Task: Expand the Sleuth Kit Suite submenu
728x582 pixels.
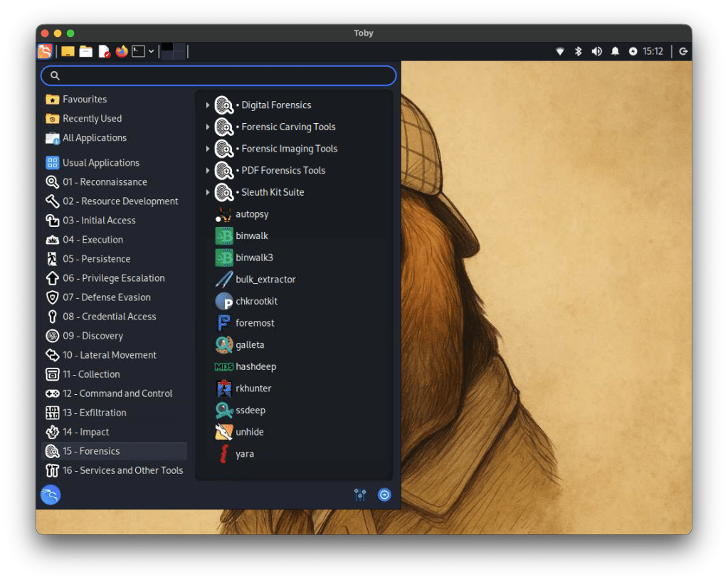Action: (x=208, y=193)
